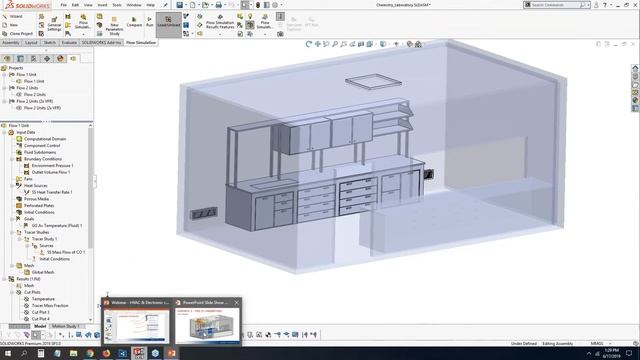Select the DimXpert crosshair tab icon

[x=47, y=59]
